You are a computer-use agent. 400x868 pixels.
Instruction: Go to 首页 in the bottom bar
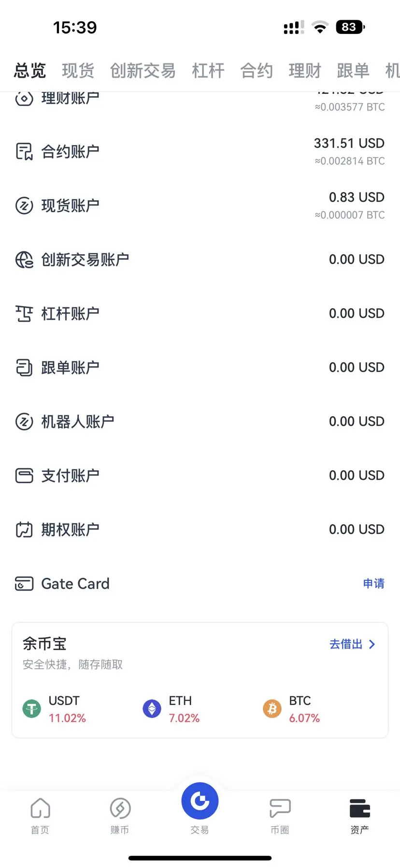40,816
